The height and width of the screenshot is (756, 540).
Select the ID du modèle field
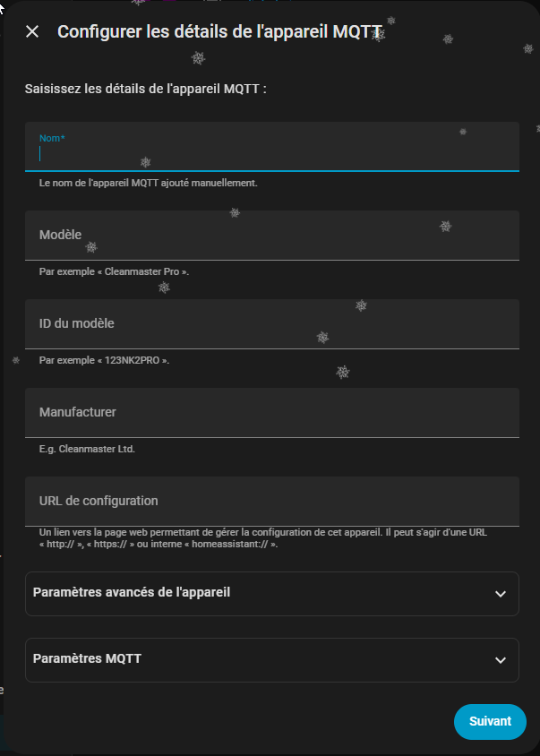271,323
